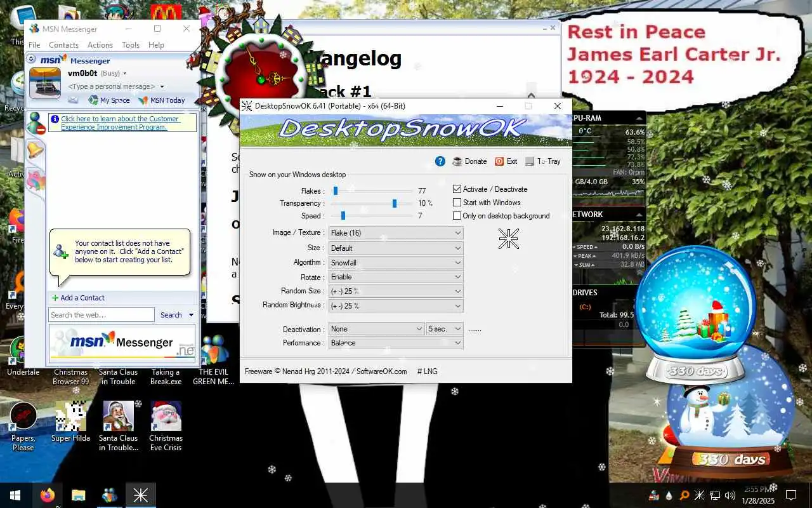Viewport: 812px width, 508px height.
Task: Open the 5 sec. delay dropdown
Action: [x=445, y=329]
